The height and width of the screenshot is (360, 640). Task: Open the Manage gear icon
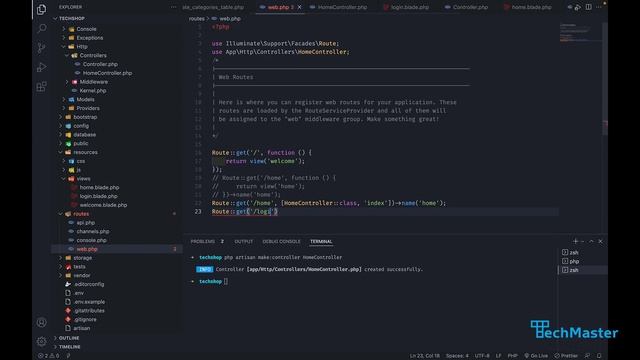pyautogui.click(x=41, y=341)
